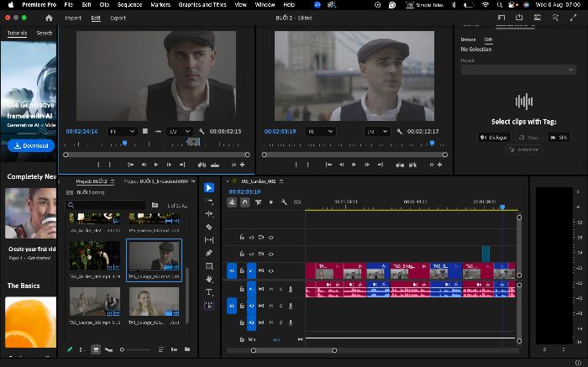Open the Markers menu

[160, 5]
